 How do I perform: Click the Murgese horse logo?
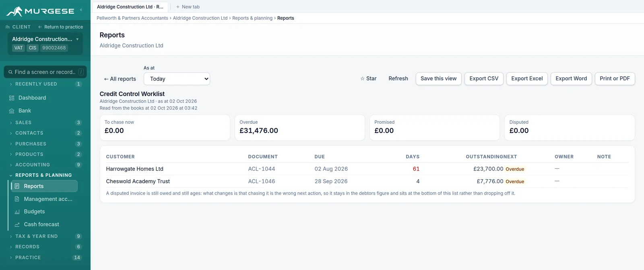tap(14, 11)
